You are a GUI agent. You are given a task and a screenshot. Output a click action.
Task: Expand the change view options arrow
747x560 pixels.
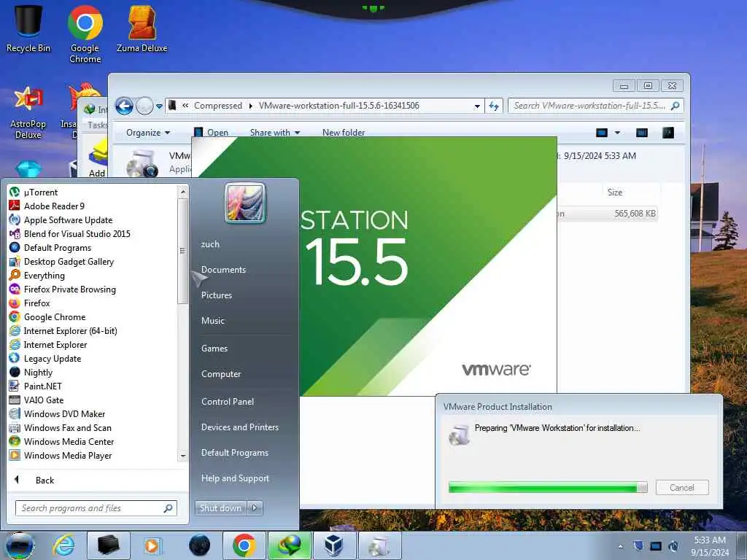(x=617, y=133)
